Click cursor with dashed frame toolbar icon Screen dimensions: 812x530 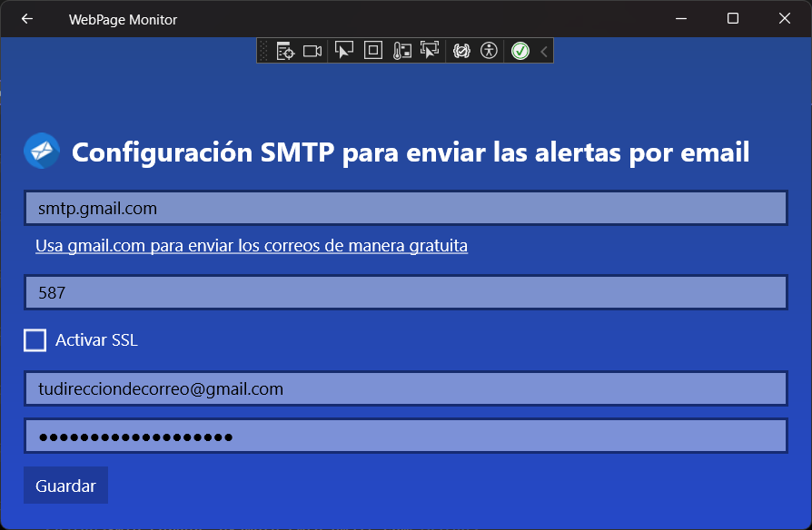(430, 51)
